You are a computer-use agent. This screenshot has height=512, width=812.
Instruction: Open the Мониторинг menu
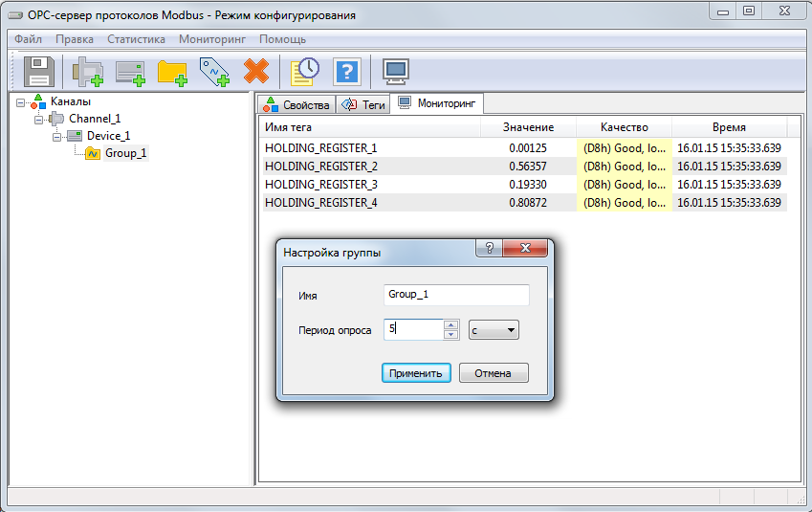click(x=212, y=39)
